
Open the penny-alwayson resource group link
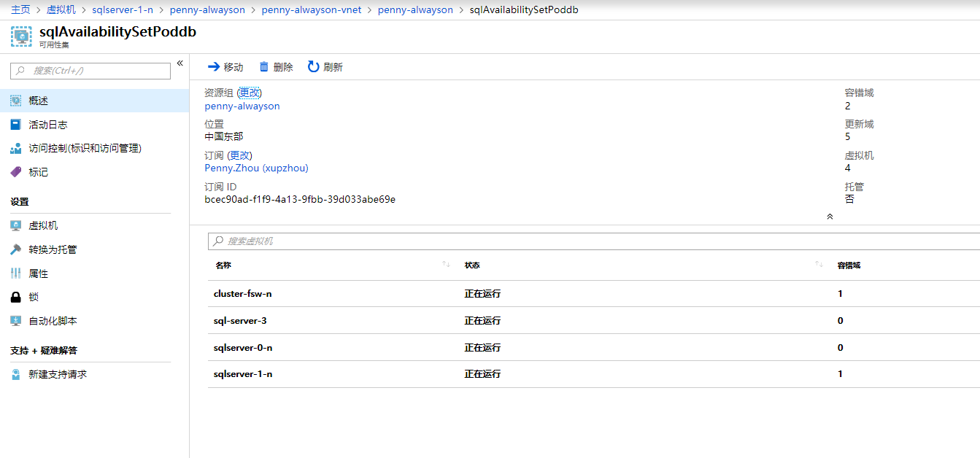point(242,106)
